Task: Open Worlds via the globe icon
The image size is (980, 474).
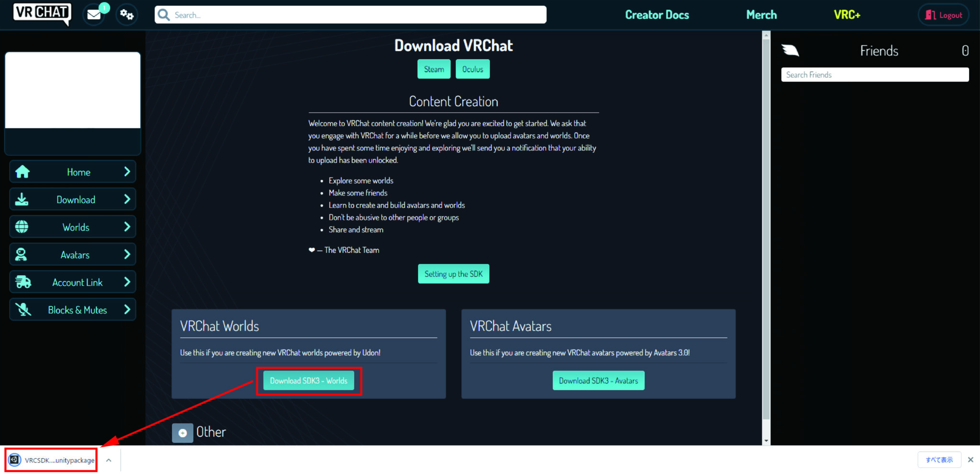Action: pyautogui.click(x=22, y=226)
